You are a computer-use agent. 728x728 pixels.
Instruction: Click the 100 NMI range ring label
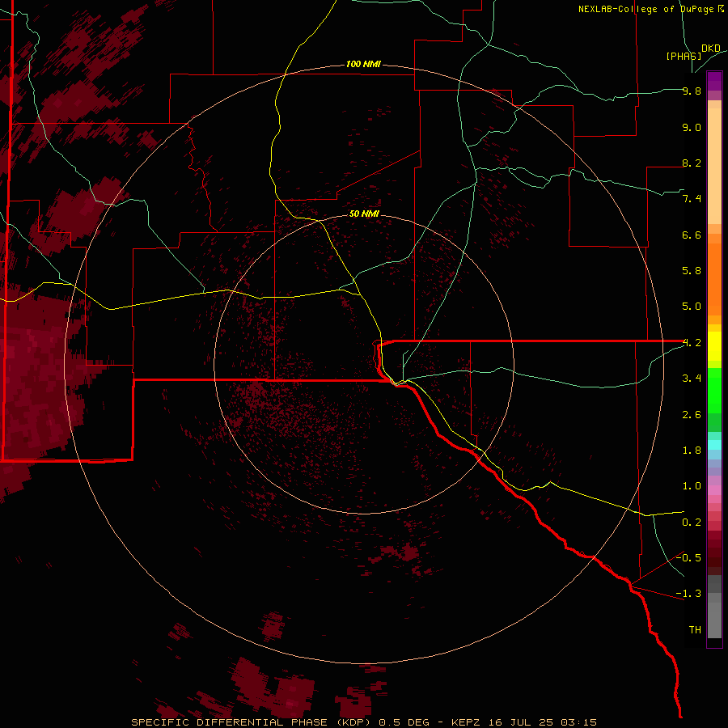(363, 64)
